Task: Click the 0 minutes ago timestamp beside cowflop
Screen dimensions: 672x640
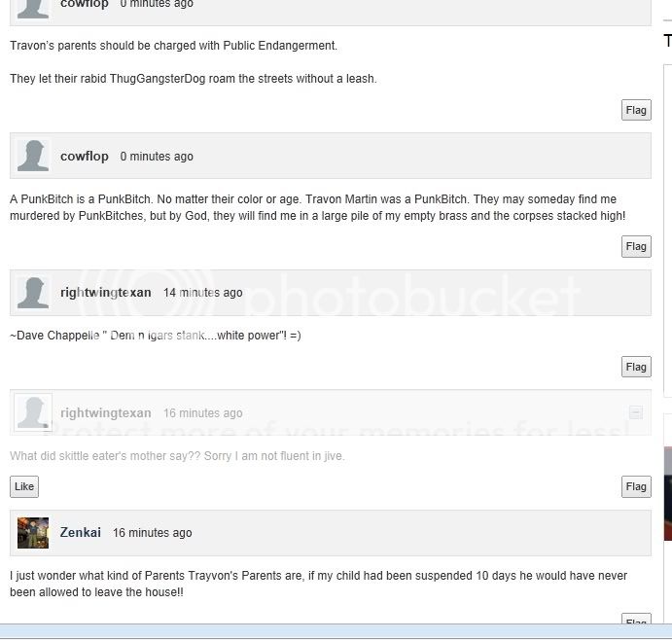Action: click(x=157, y=157)
